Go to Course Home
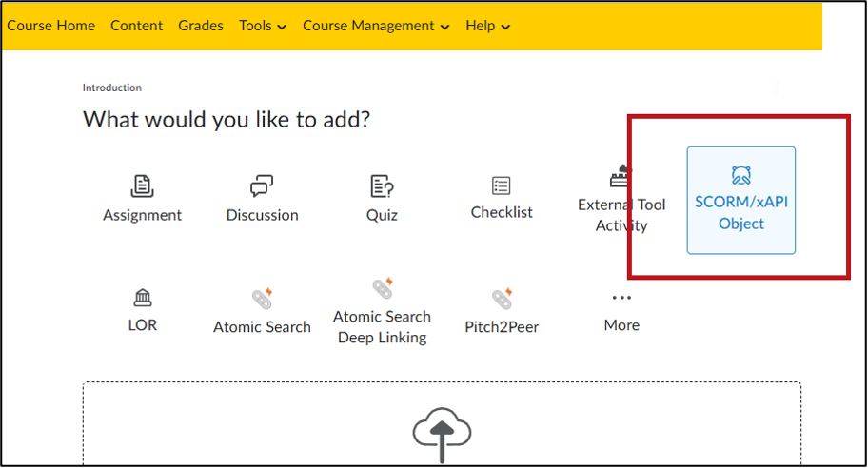 (51, 26)
